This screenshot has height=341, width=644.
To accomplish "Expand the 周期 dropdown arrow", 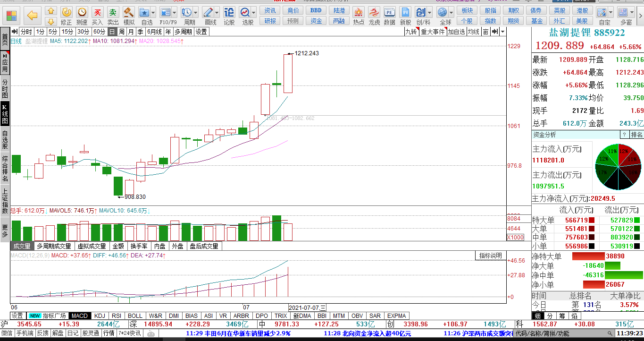I will click(x=196, y=12).
